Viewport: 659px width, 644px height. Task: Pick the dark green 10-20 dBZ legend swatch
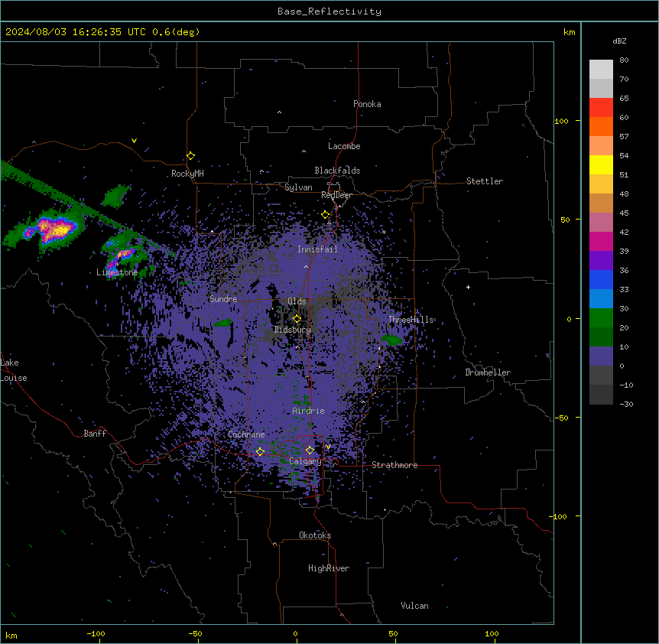point(601,337)
